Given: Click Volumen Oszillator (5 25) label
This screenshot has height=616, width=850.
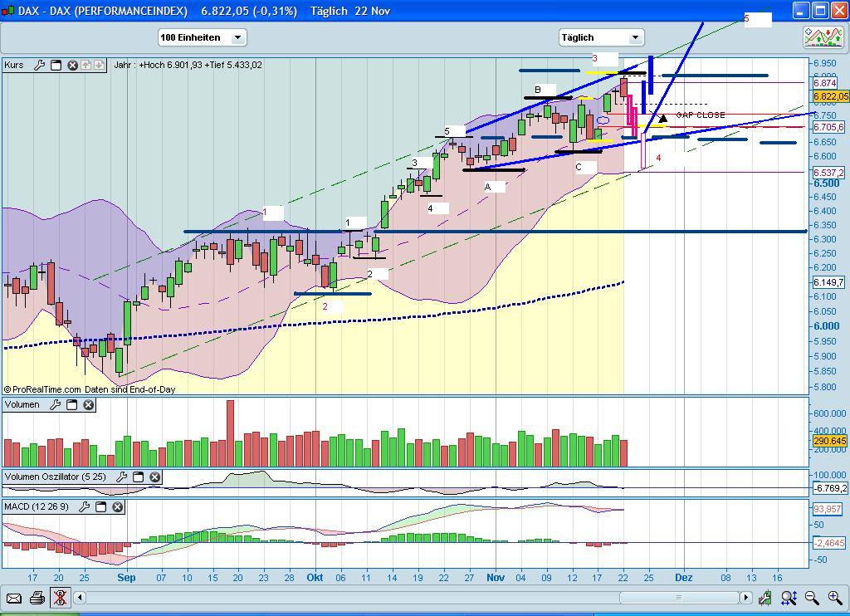Looking at the screenshot, I should 56,477.
